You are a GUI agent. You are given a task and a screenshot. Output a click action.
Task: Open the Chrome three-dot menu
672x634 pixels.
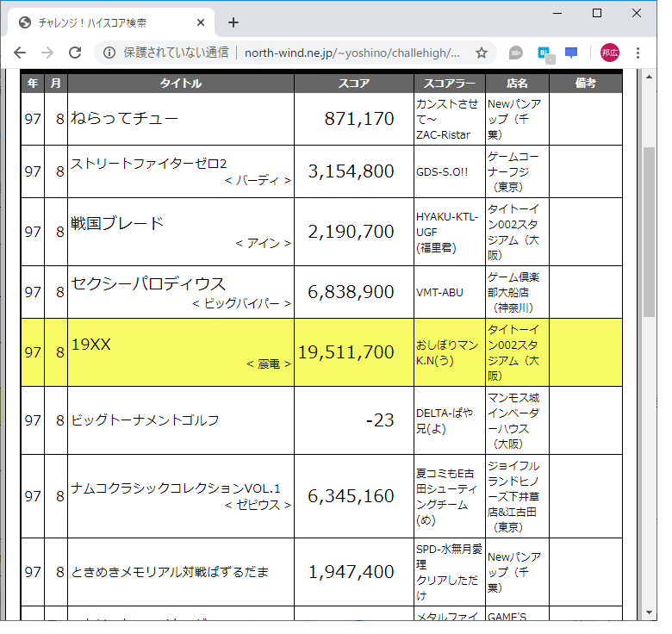pyautogui.click(x=638, y=53)
